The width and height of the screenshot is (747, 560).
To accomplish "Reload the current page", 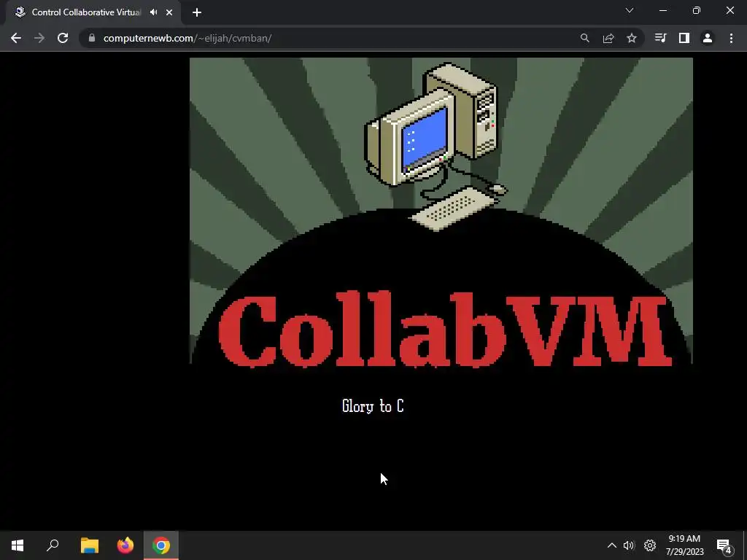I will pos(63,38).
